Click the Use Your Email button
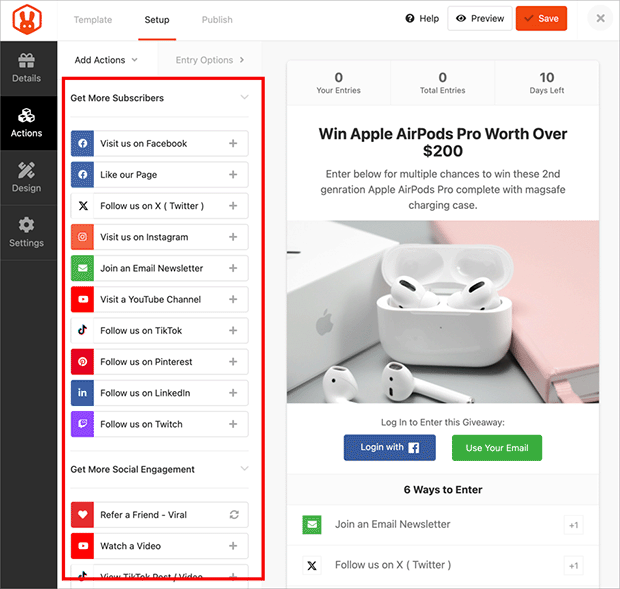 (x=497, y=447)
